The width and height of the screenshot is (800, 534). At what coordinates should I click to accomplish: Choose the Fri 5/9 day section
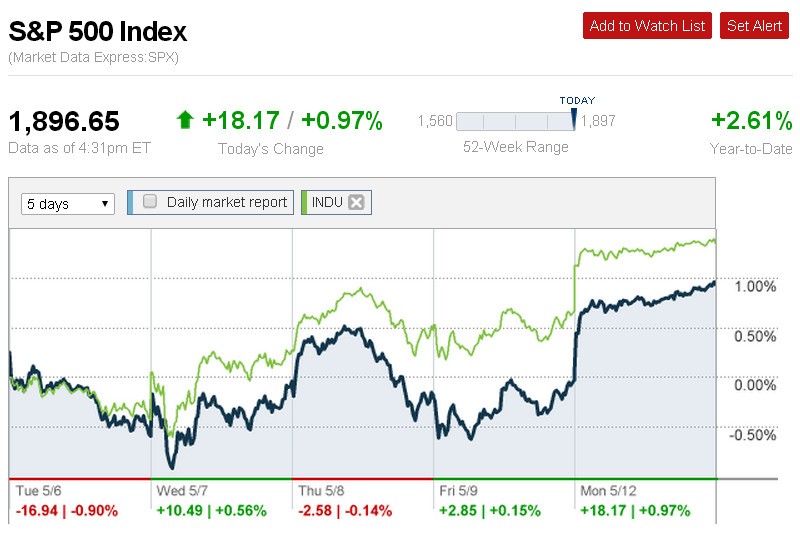(x=461, y=492)
